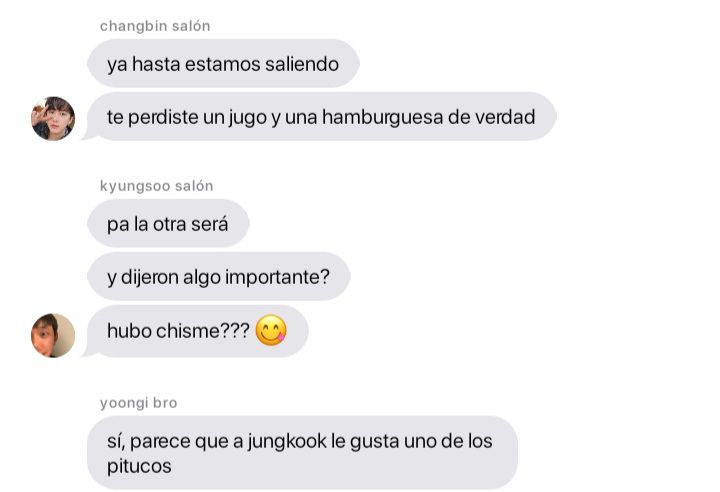Select the 'y dijeron algo importante?' message
This screenshot has width=720, height=492.
point(219,277)
